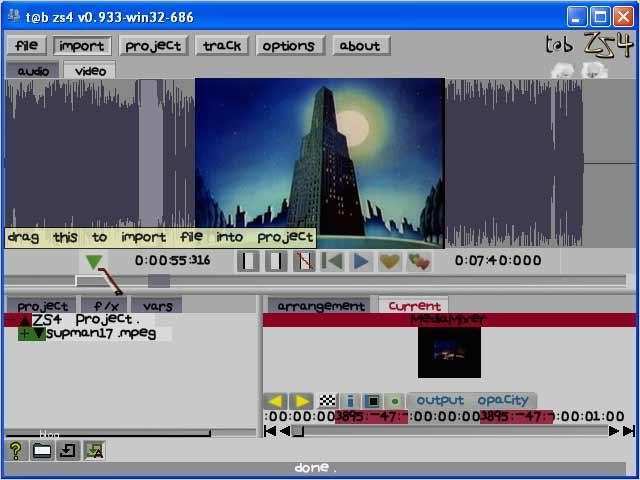Click the output button
The height and width of the screenshot is (480, 640).
(x=440, y=400)
